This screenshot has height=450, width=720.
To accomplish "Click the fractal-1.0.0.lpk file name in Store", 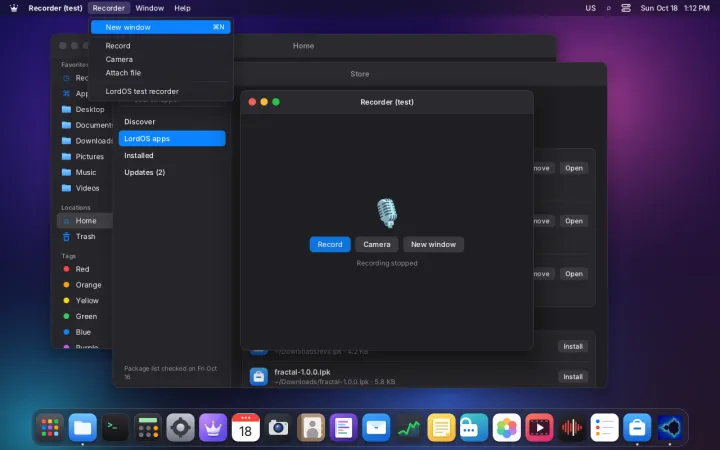I will (x=302, y=372).
